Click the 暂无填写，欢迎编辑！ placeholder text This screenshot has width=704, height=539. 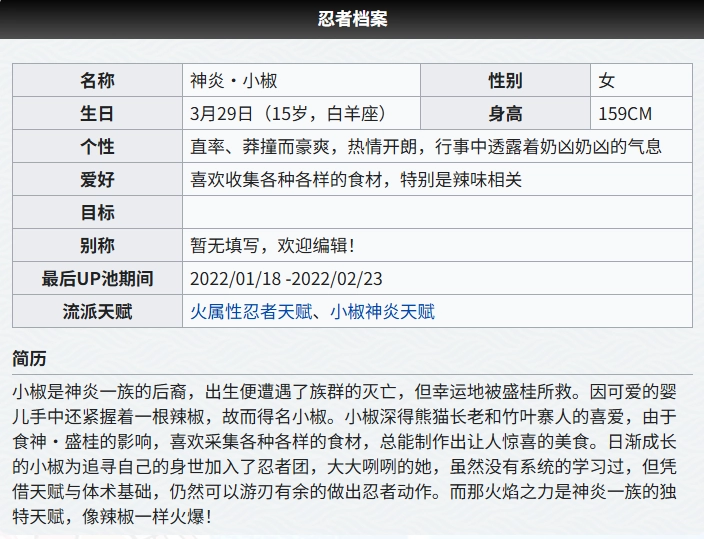[x=272, y=246]
